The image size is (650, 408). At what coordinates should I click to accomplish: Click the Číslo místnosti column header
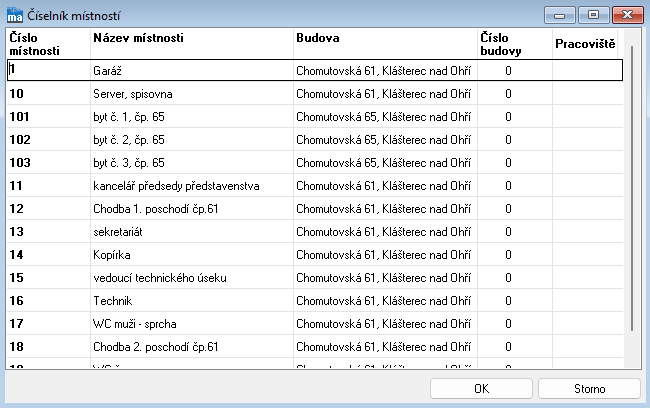49,44
